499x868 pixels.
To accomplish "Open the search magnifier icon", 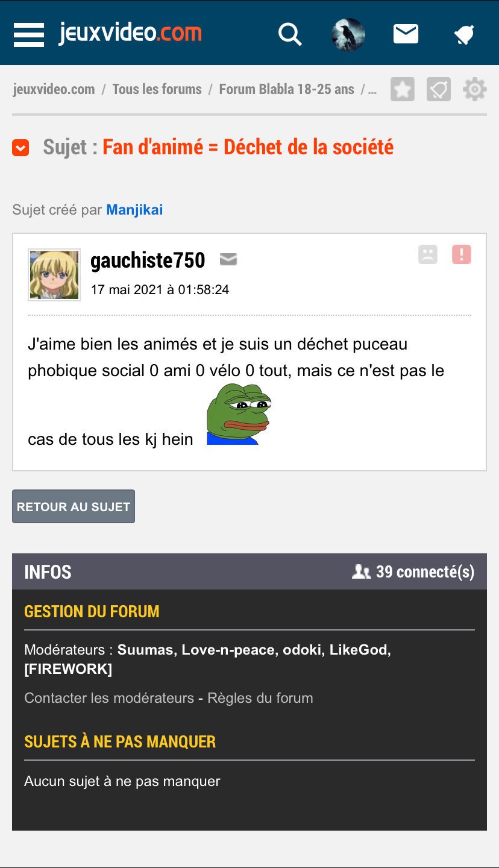I will pyautogui.click(x=290, y=34).
